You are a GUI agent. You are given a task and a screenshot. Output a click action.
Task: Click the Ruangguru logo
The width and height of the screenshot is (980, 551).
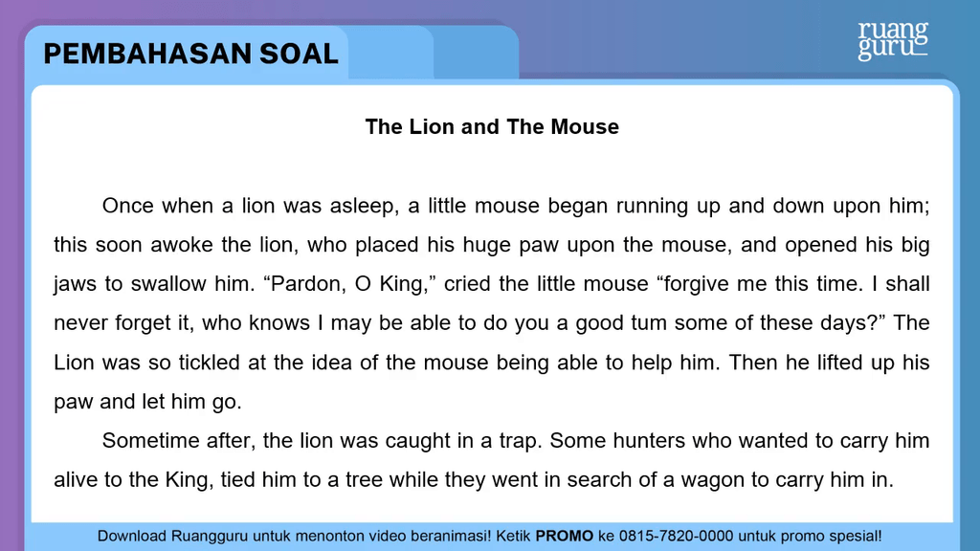[x=893, y=41]
